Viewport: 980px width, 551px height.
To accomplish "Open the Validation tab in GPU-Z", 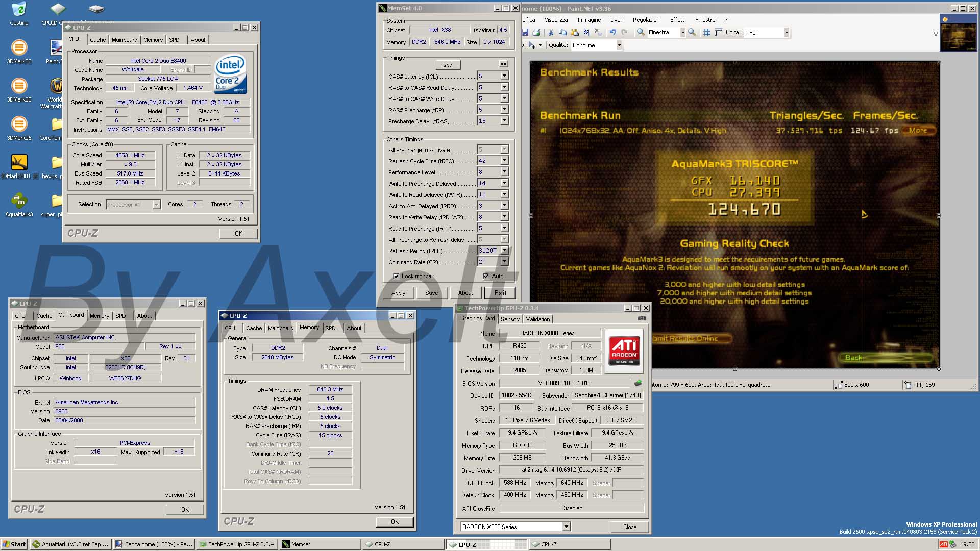I will coord(538,319).
